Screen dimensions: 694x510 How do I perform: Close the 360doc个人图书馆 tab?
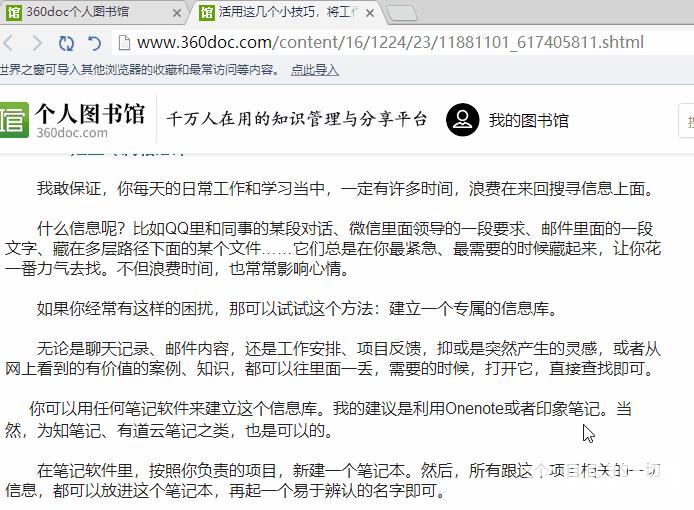point(177,13)
